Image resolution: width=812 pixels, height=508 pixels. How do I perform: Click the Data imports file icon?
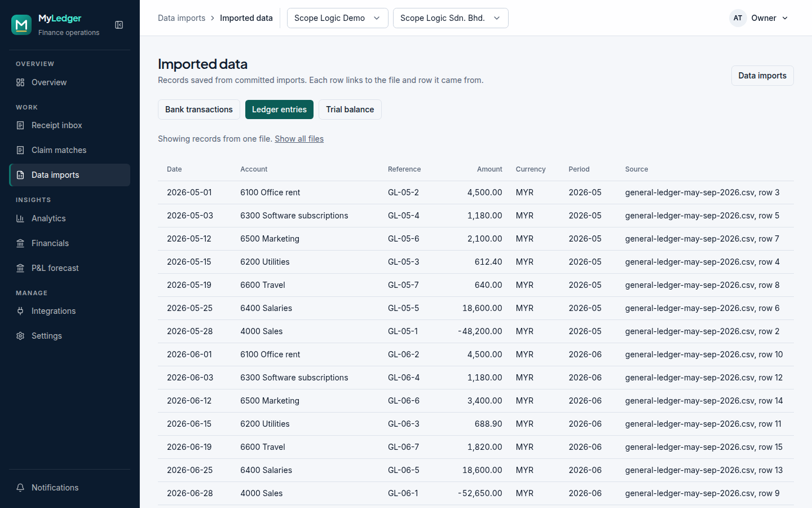(x=20, y=175)
